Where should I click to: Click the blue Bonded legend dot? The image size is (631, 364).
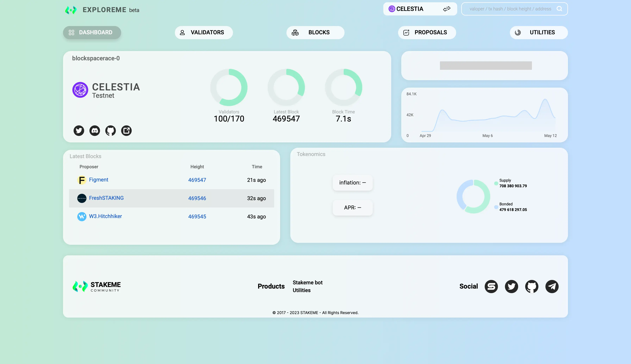(496, 207)
